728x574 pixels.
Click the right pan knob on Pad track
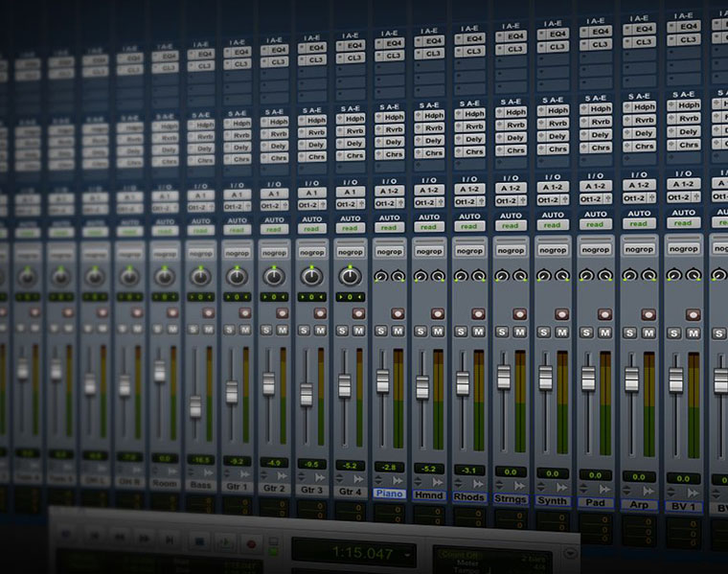(x=605, y=276)
